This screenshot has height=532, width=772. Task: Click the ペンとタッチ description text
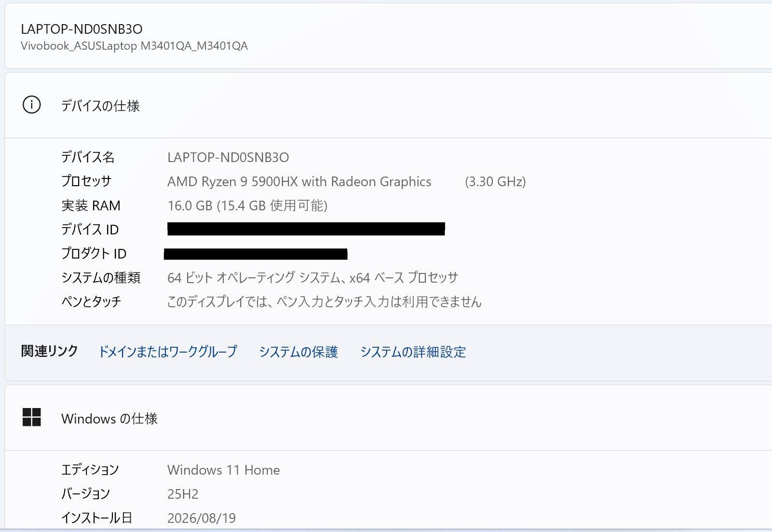tap(324, 302)
